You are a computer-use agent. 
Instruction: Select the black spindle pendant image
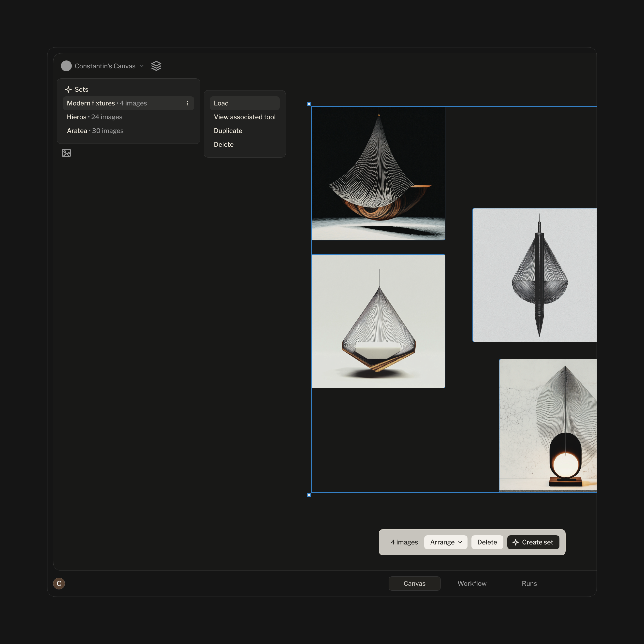click(535, 275)
